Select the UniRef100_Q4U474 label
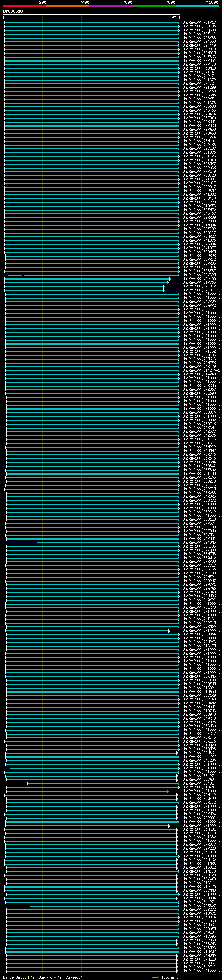This screenshot has width=222, height=980. click(x=199, y=114)
